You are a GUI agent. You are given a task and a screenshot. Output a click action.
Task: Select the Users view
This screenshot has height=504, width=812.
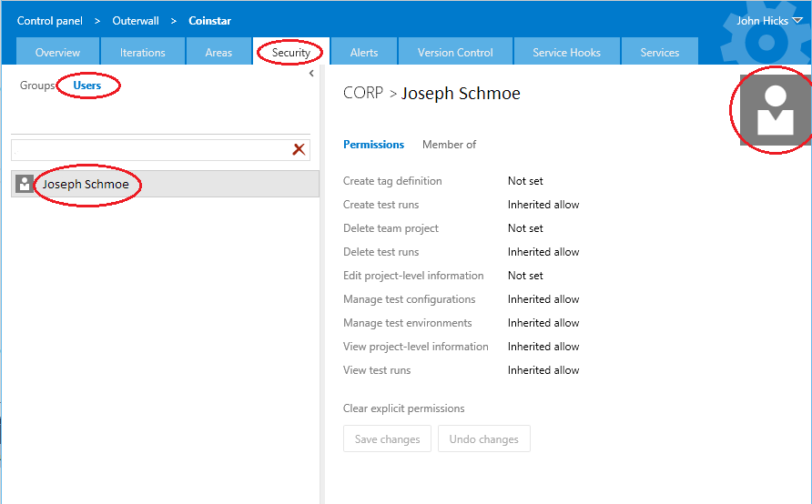pos(87,86)
